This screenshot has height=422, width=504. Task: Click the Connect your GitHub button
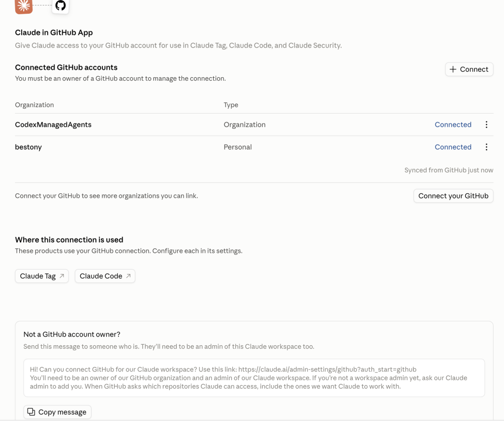453,196
